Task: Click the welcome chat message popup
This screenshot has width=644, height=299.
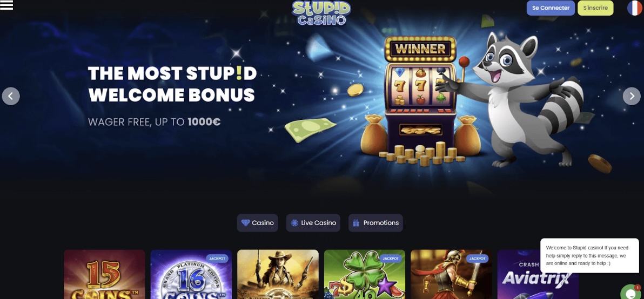Action: (589, 255)
